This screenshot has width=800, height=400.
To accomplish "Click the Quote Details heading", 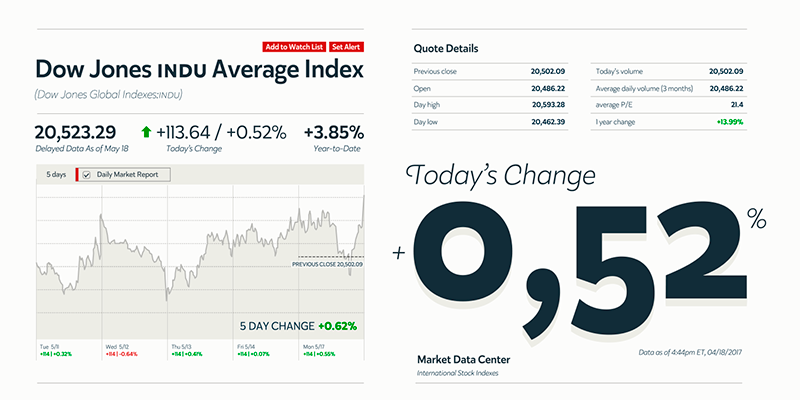I will click(445, 48).
